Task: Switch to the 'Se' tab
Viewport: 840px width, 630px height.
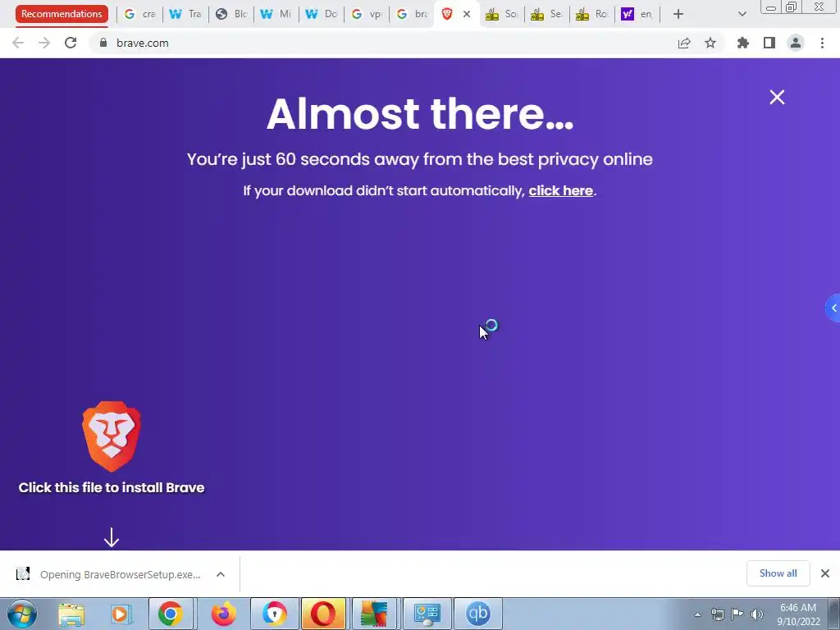Action: coord(546,14)
